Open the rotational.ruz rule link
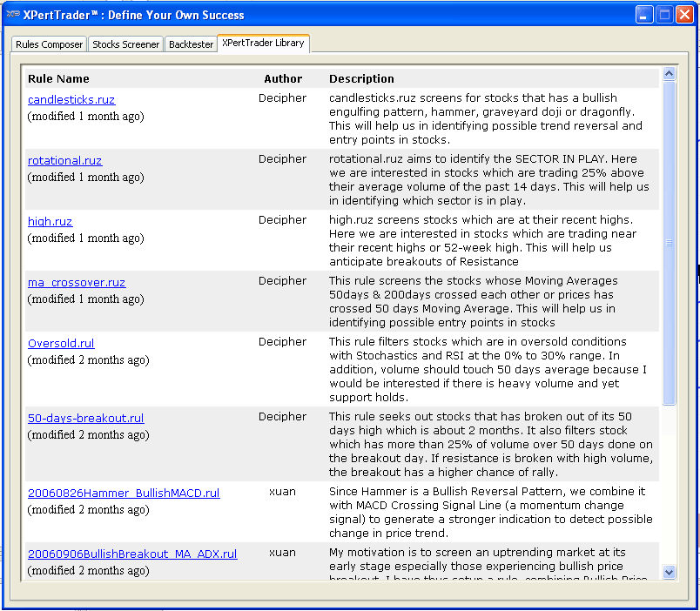The height and width of the screenshot is (611, 700). [64, 161]
